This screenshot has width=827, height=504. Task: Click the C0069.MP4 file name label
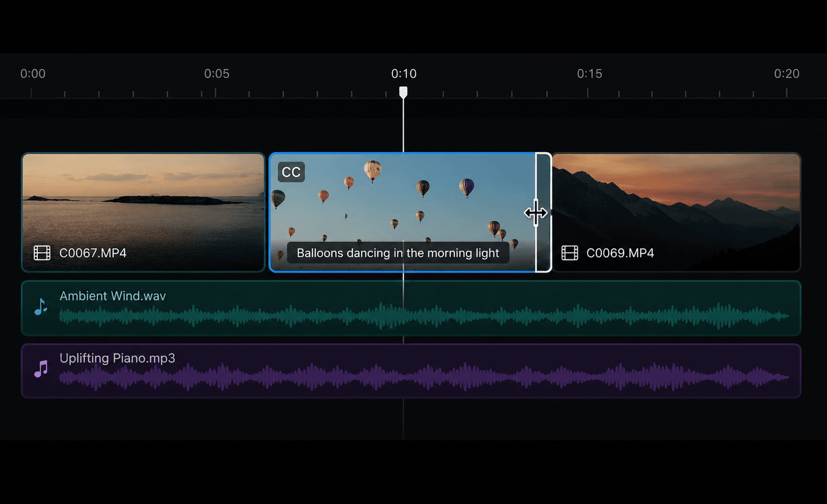(x=620, y=253)
